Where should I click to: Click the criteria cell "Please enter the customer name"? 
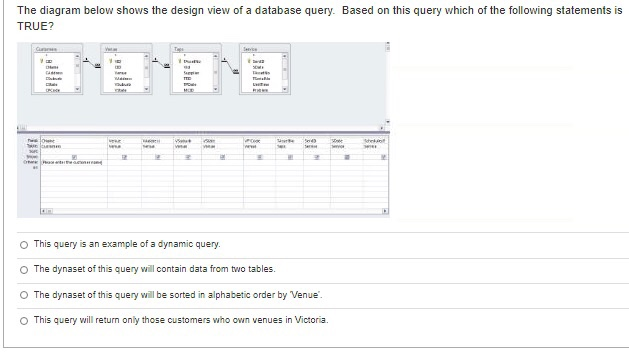[x=73, y=162]
